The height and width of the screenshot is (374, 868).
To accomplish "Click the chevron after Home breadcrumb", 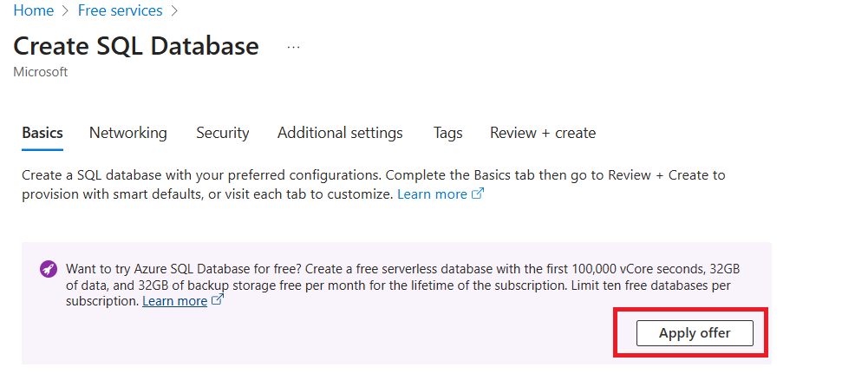I will [65, 11].
